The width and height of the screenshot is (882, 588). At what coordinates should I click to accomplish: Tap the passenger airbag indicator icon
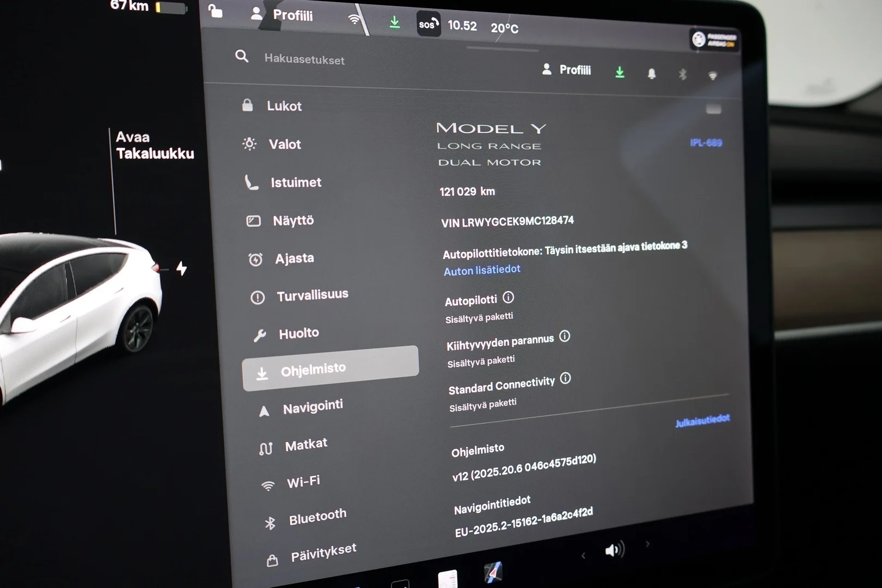point(714,40)
